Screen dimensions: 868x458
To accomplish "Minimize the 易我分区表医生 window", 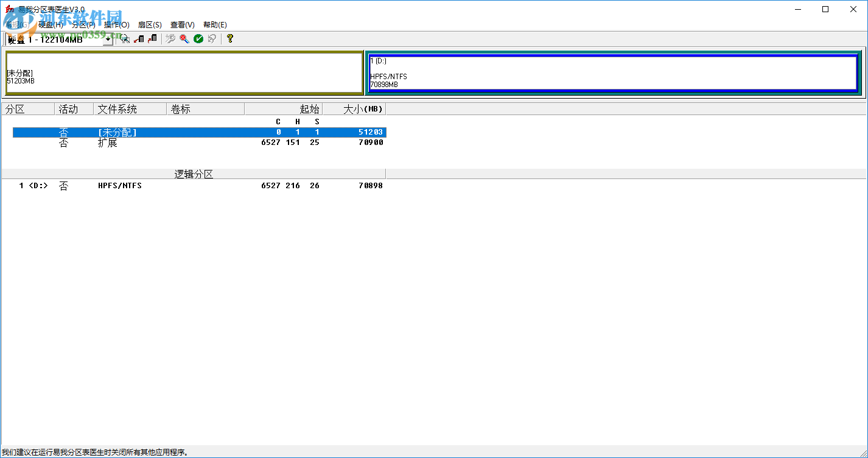I will 797,9.
